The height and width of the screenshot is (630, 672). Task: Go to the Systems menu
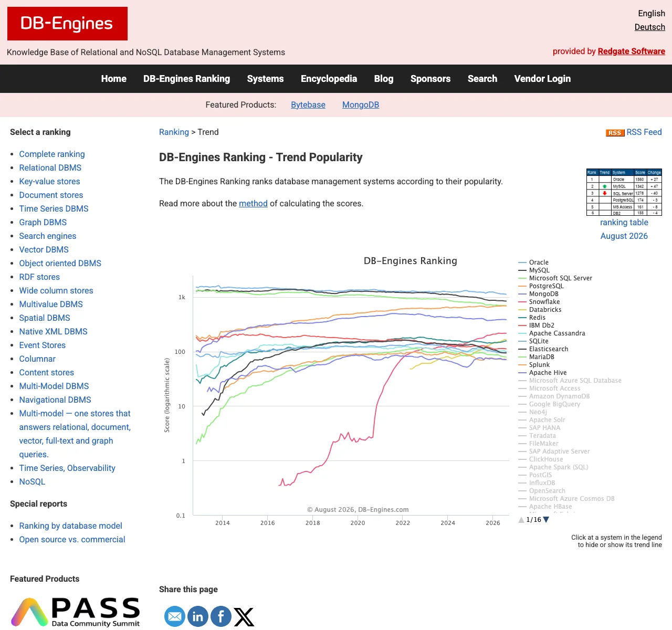tap(266, 79)
